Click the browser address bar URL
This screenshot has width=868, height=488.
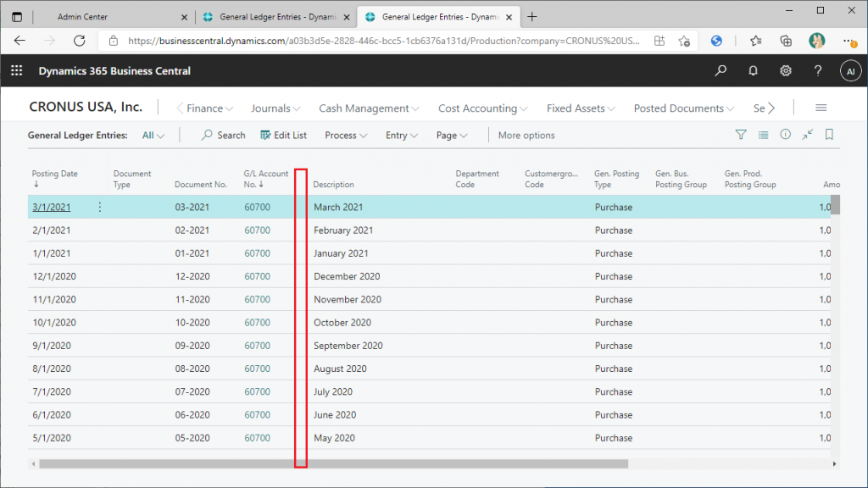click(x=383, y=41)
